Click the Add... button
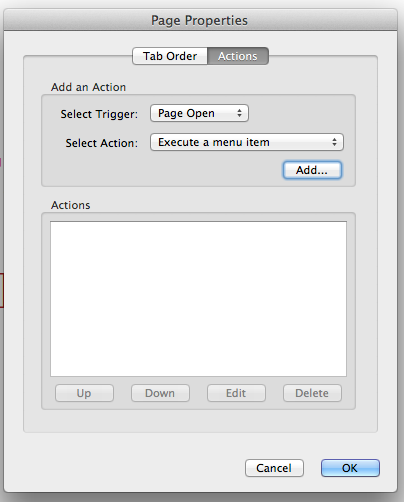Image resolution: width=404 pixels, height=502 pixels. coord(312,170)
